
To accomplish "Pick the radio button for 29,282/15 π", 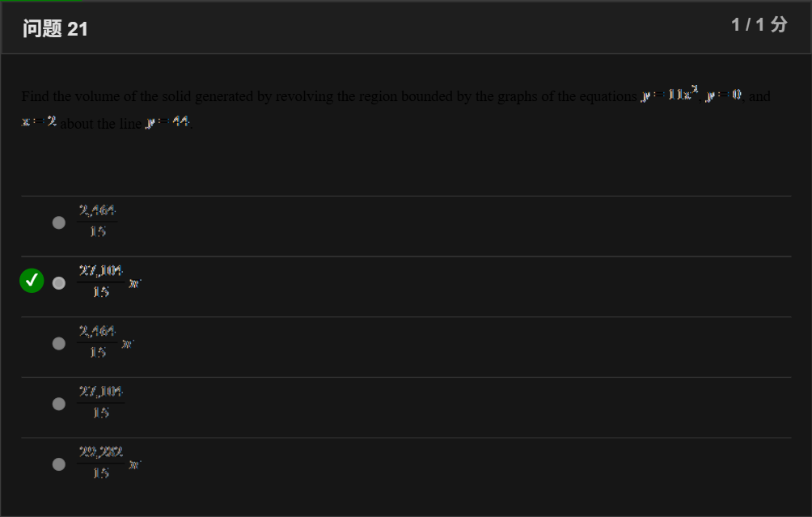I will 59,464.
